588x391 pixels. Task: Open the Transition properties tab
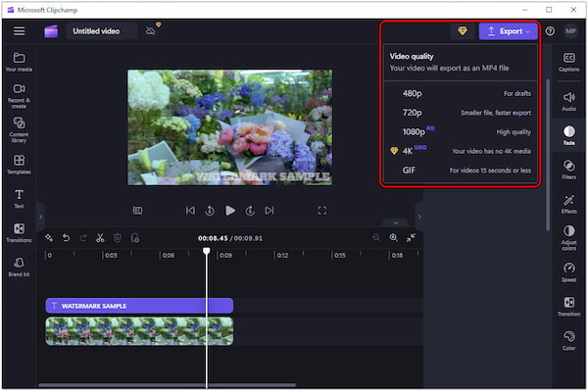pyautogui.click(x=568, y=307)
